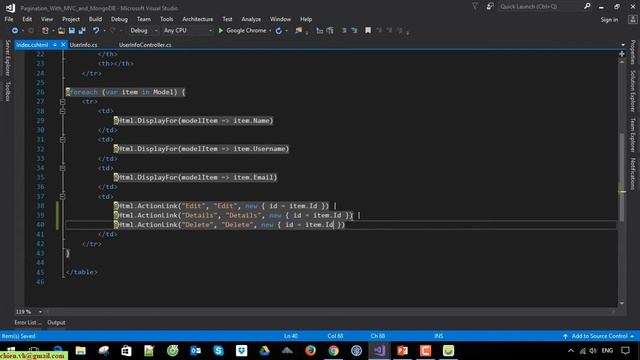Click the account avatar icon below Sign in
Viewport: 640px width, 360px height.
[633, 19]
